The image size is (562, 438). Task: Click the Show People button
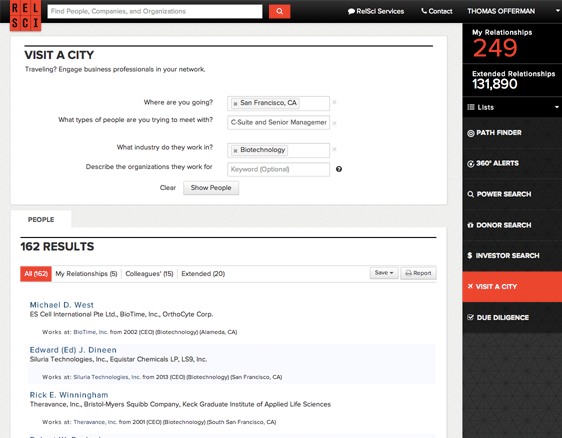211,188
